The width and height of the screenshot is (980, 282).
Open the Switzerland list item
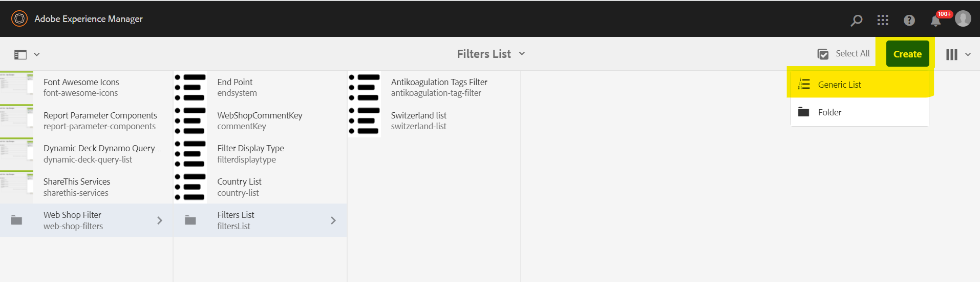[x=434, y=121]
